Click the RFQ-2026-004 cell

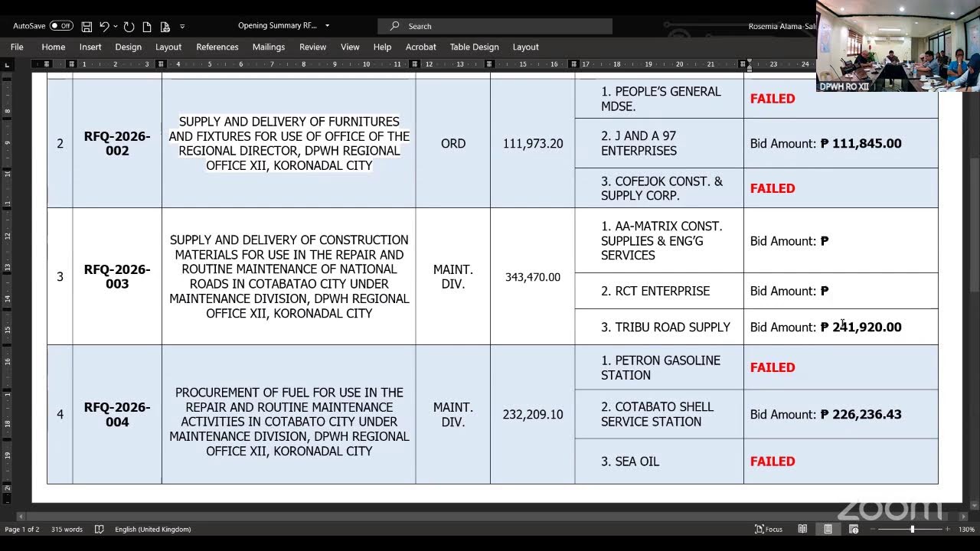click(x=117, y=414)
